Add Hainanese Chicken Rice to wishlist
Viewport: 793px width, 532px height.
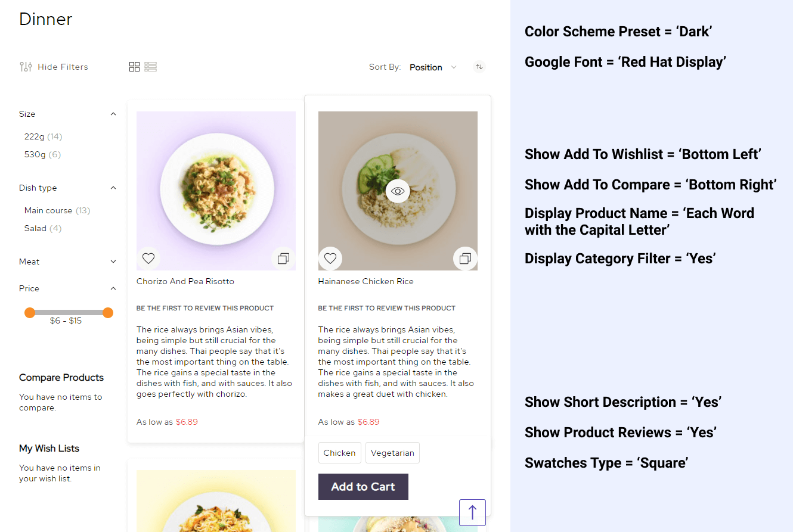tap(330, 259)
